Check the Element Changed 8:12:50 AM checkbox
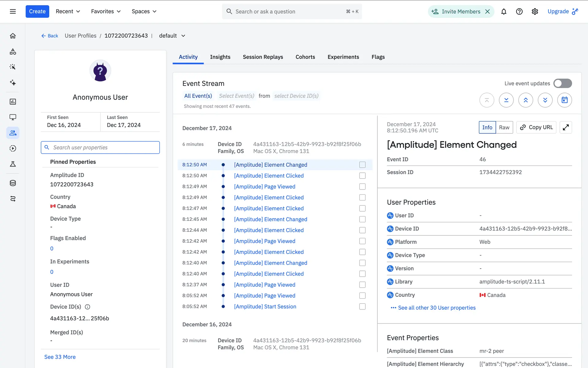Image resolution: width=588 pixels, height=368 pixels. (362, 165)
